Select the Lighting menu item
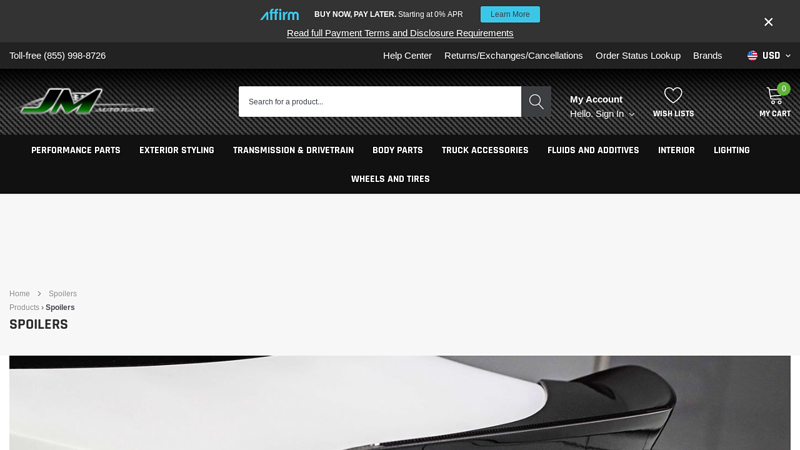This screenshot has width=800, height=450. 731,150
